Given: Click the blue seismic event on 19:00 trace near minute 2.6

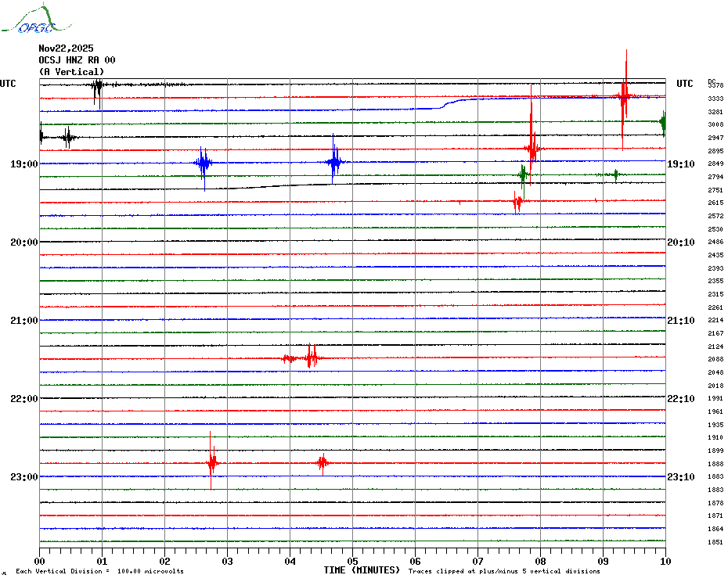Looking at the screenshot, I should click(x=204, y=164).
